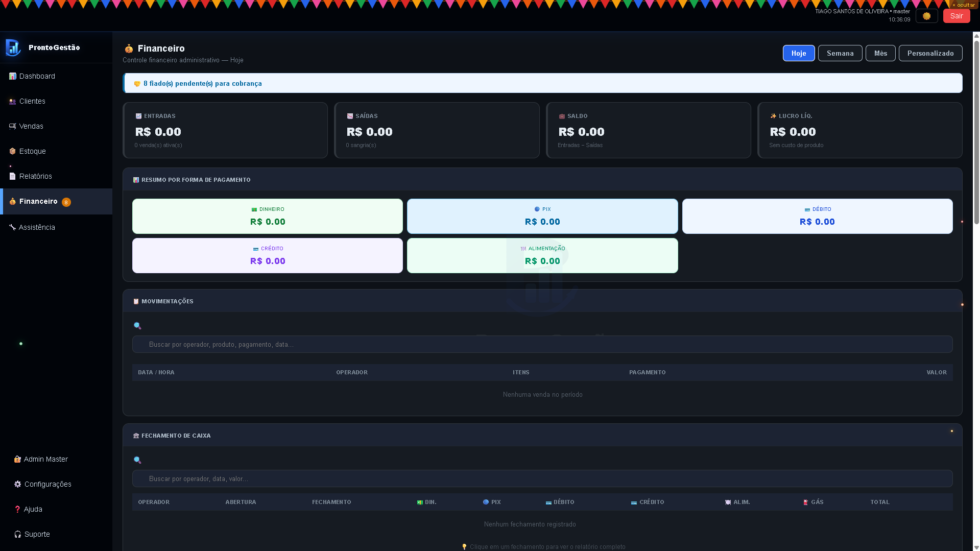Click the ALIM. column header
Screen dimensions: 980x551
tap(737, 502)
